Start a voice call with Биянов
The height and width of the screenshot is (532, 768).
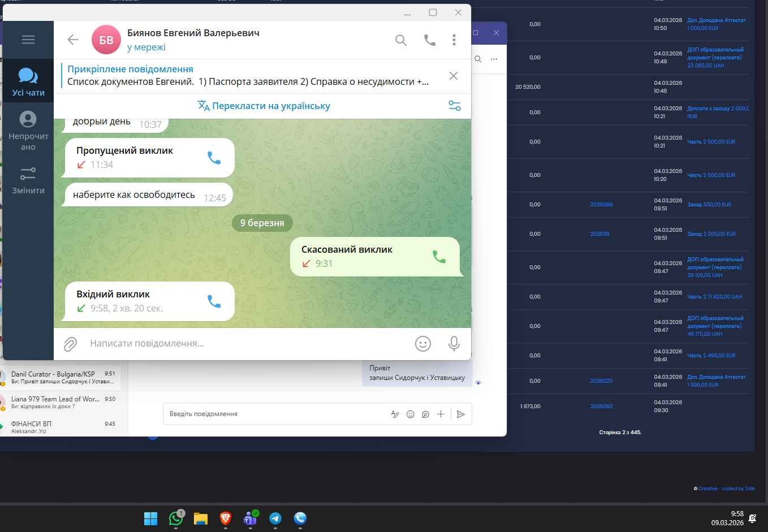(430, 40)
